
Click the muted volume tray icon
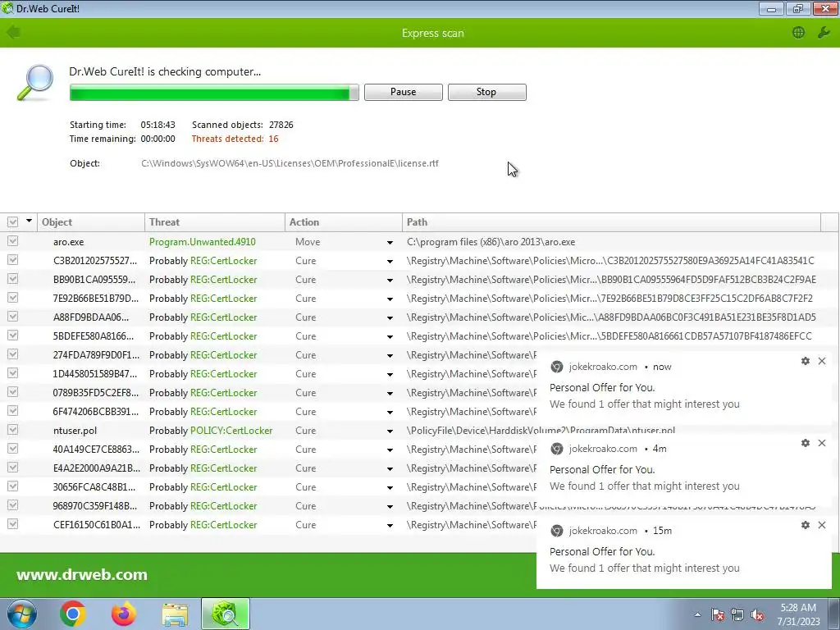point(757,614)
